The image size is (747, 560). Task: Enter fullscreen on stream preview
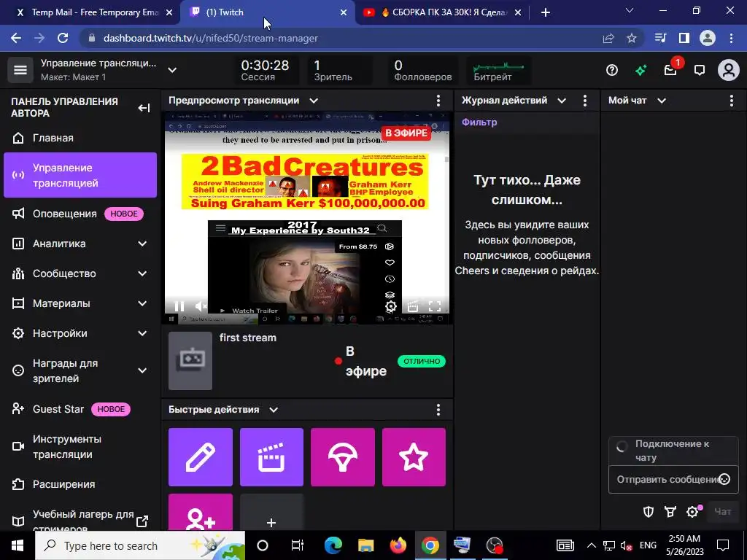tap(435, 307)
